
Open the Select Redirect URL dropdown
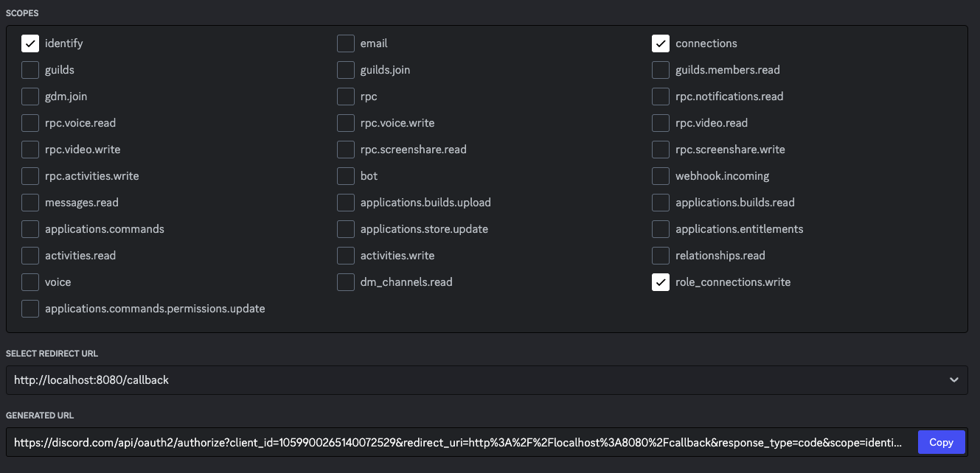click(487, 380)
